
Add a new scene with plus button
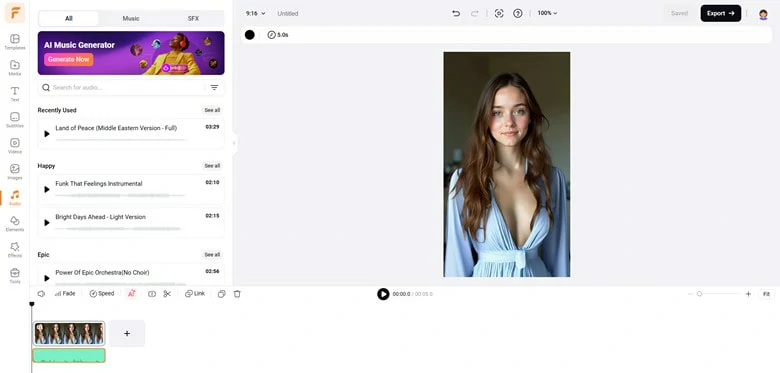(x=127, y=334)
